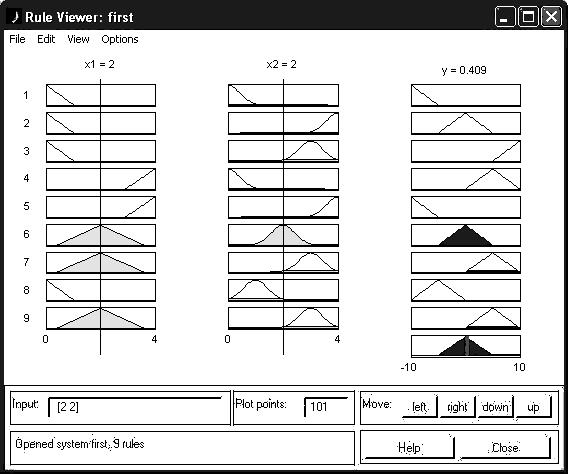Click the x2 membership plot of rule 5
The width and height of the screenshot is (568, 474).
point(283,207)
